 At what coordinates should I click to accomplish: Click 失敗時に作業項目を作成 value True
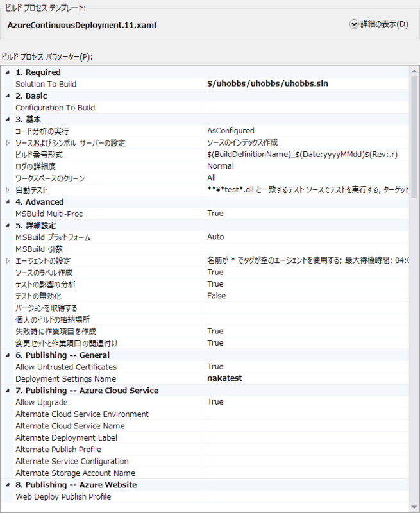(x=215, y=331)
